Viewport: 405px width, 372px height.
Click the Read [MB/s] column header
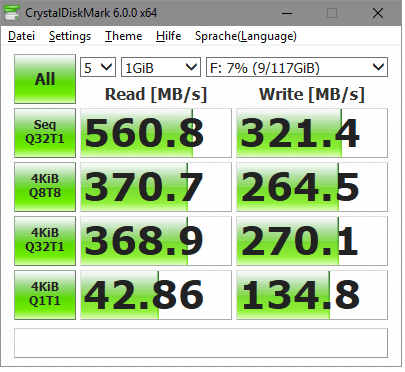tap(156, 94)
